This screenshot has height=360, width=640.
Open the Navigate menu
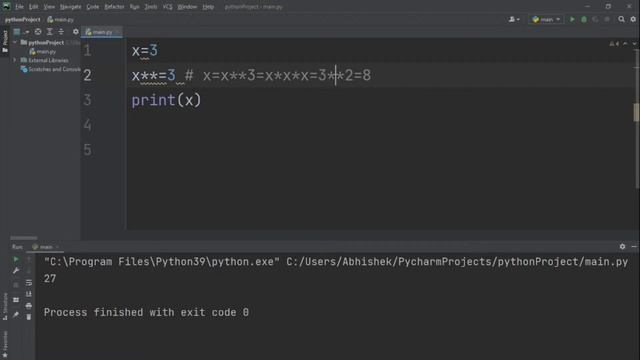pyautogui.click(x=70, y=7)
